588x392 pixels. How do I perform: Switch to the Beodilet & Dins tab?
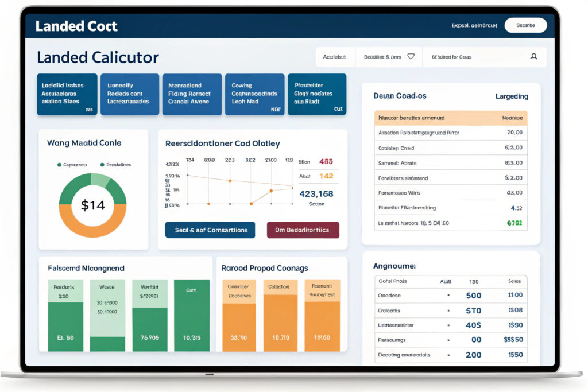pos(382,57)
